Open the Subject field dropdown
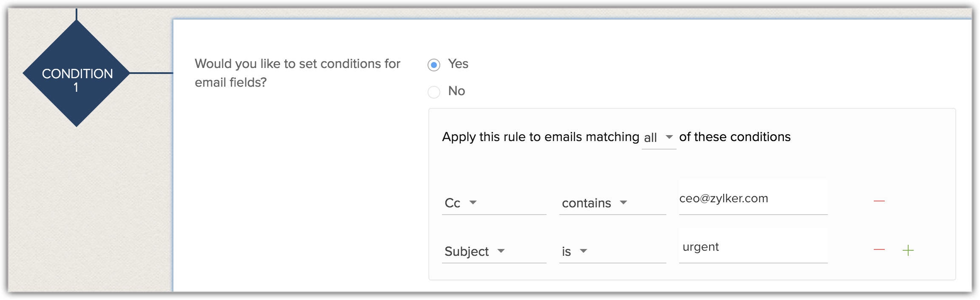 pos(494,252)
